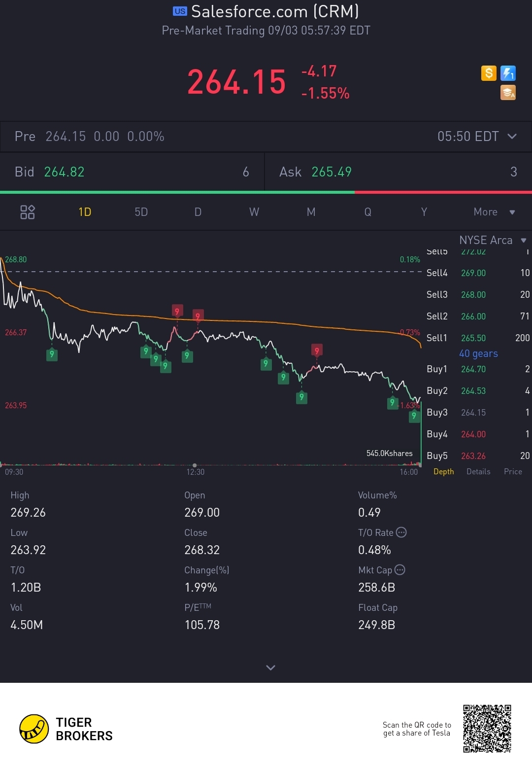Tap the Ask 265.49 quote
This screenshot has width=532, height=775.
[399, 172]
